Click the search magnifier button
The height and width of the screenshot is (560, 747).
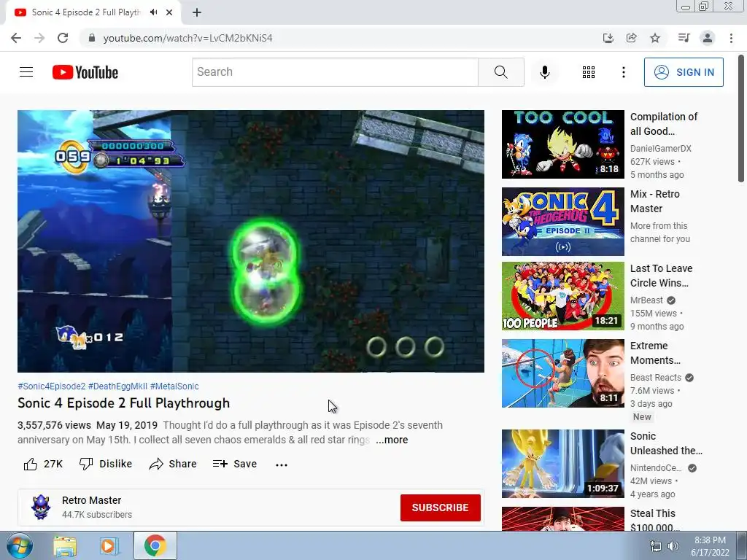(500, 72)
